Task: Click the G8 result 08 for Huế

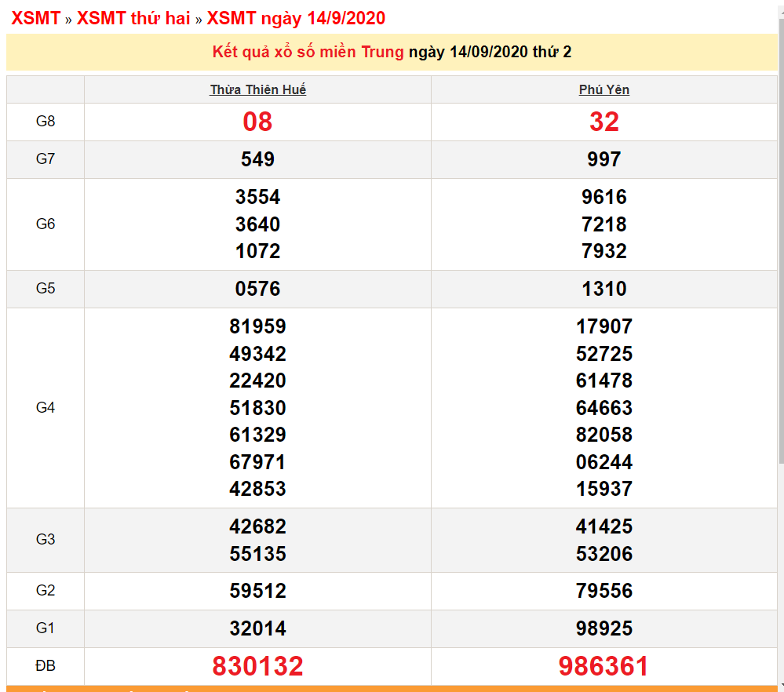Action: (257, 122)
